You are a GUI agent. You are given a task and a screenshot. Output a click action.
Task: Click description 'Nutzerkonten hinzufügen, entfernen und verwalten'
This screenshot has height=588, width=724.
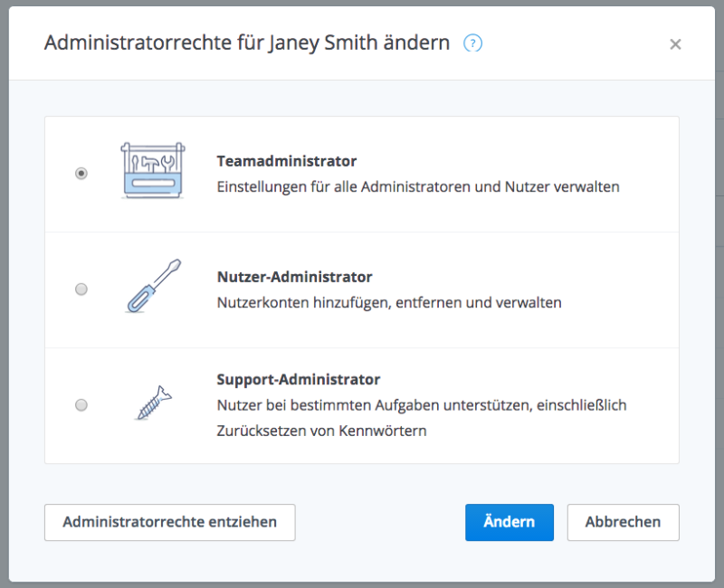(x=389, y=303)
